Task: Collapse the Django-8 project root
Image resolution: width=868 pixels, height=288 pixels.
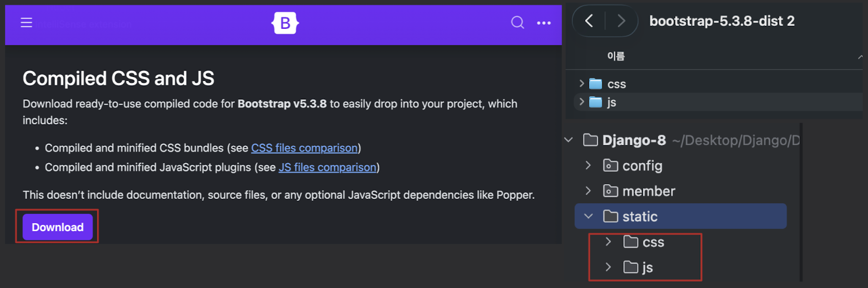Action: coord(569,140)
